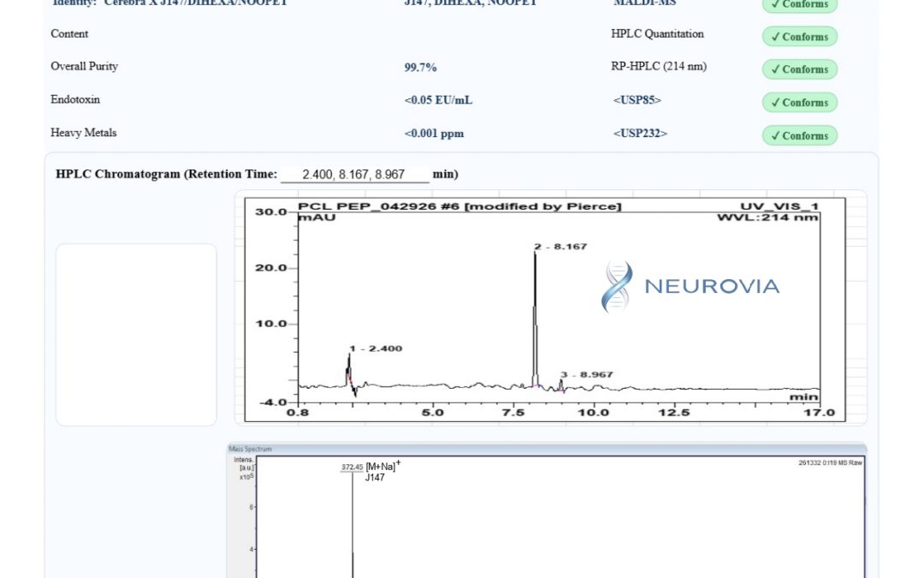
Task: Click the Heavy Metals row label
Action: 84,133
